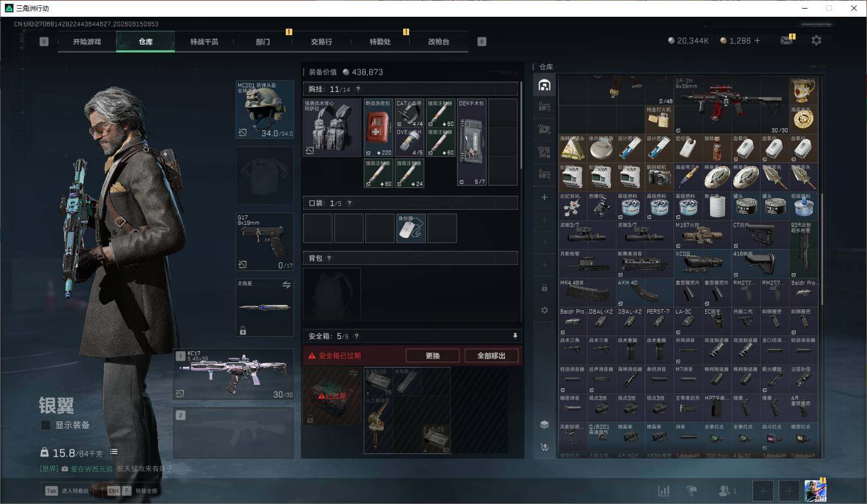Image resolution: width=867 pixels, height=504 pixels.
Task: Toggle the pin icon on 安全箱 header
Action: pyautogui.click(x=515, y=336)
